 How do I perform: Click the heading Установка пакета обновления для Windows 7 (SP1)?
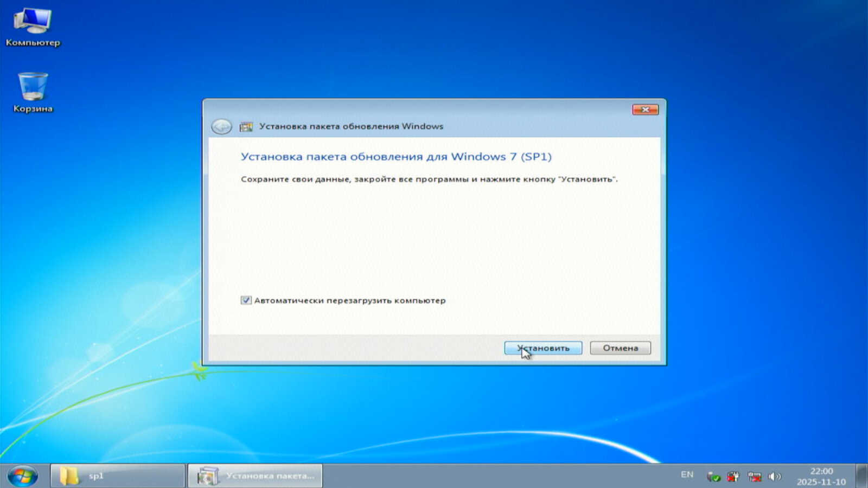click(x=396, y=157)
